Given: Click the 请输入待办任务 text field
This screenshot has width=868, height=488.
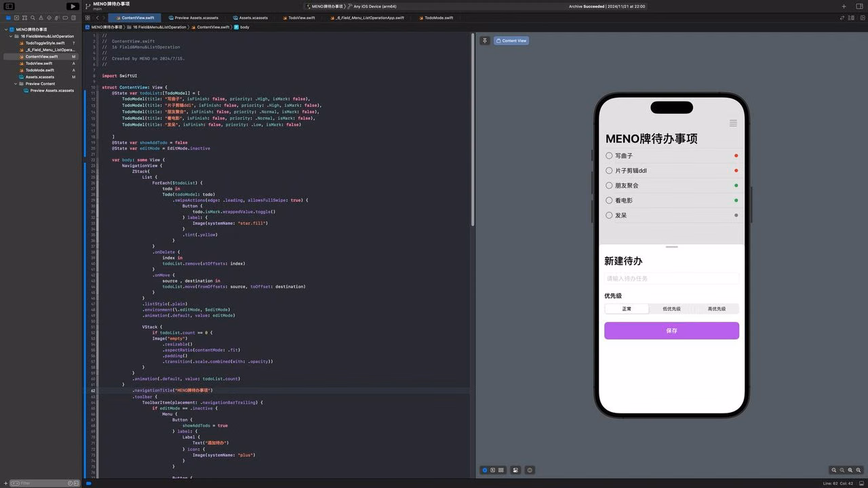Looking at the screenshot, I should click(671, 279).
